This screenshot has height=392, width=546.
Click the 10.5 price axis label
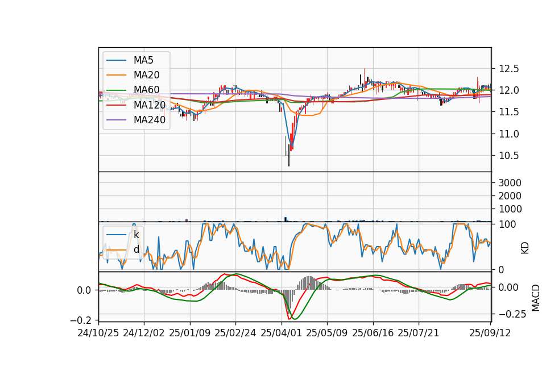coord(508,156)
